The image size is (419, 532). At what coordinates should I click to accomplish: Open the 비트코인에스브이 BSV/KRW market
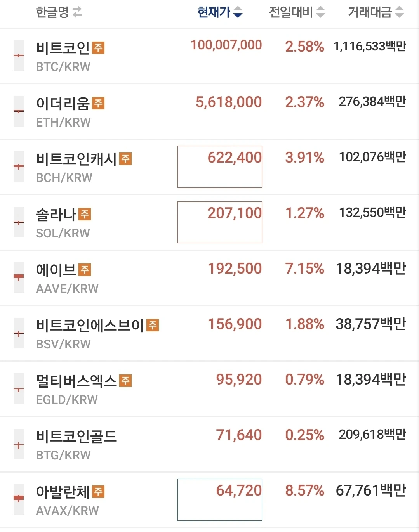pyautogui.click(x=209, y=334)
